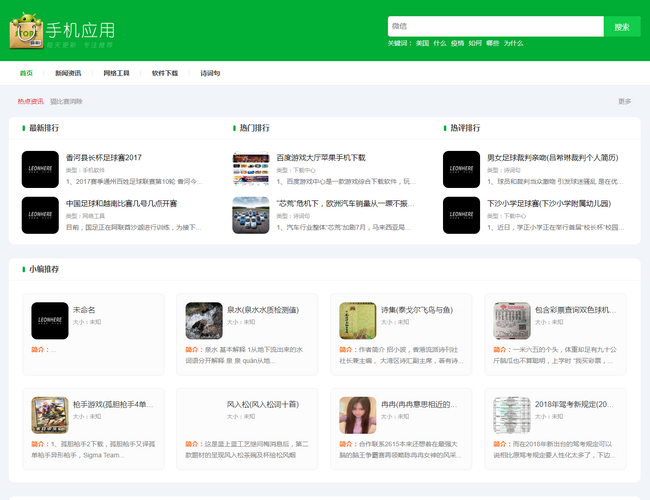650x500 pixels.
Task: Open the 诗词句 menu item
Action: click(210, 73)
